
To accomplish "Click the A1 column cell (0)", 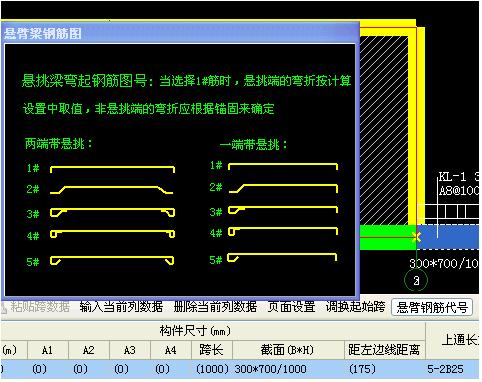I will pyautogui.click(x=39, y=369).
